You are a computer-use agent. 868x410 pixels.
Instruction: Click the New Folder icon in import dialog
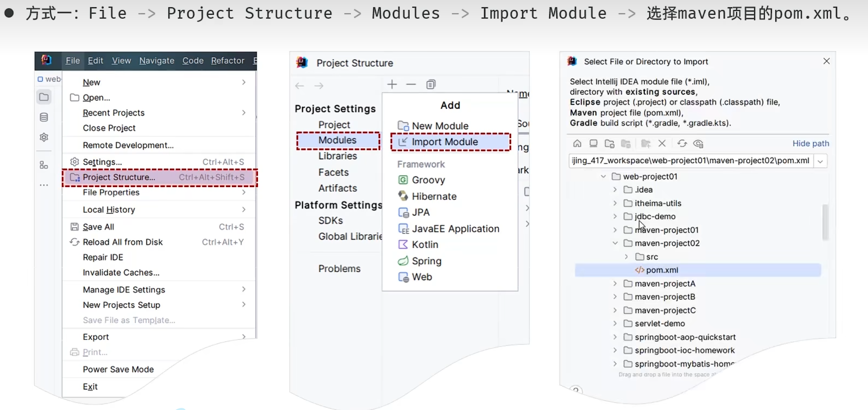coord(645,143)
